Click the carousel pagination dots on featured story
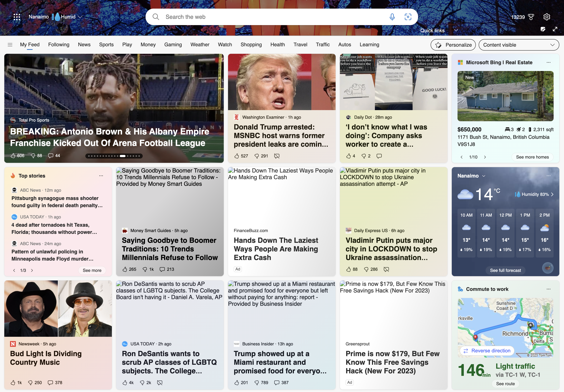564x392 pixels. pos(114,156)
